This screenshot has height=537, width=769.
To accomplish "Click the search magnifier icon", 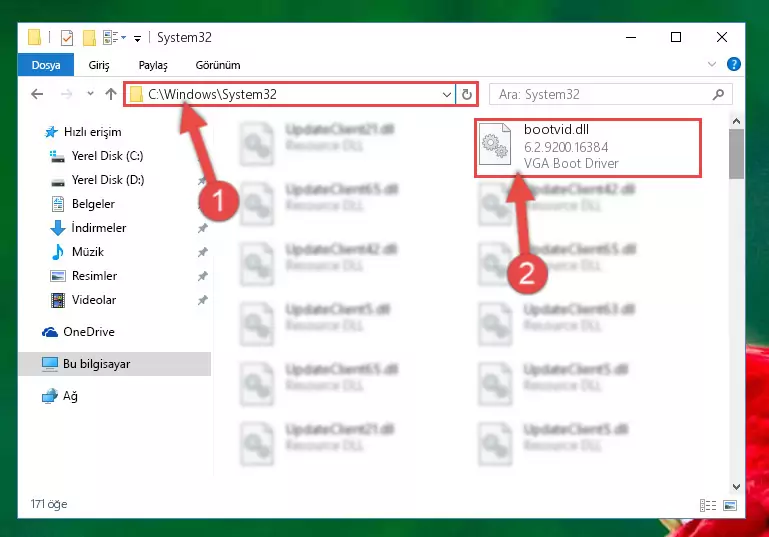I will [x=718, y=94].
